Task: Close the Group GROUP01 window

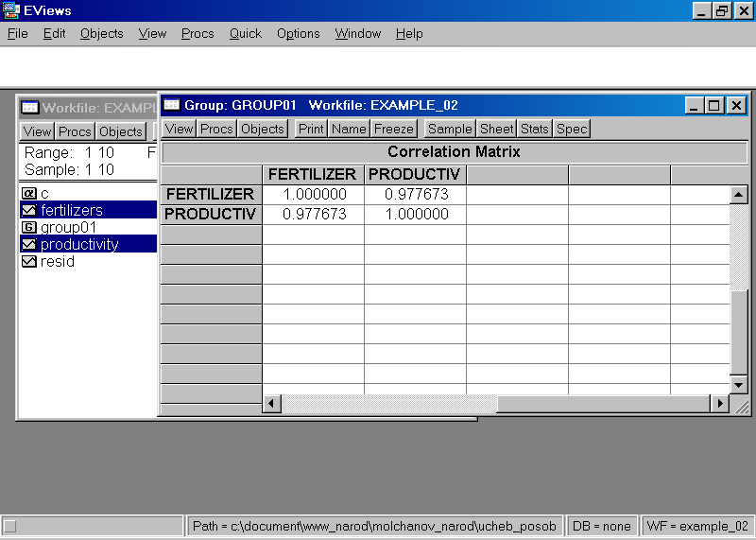Action: (737, 105)
